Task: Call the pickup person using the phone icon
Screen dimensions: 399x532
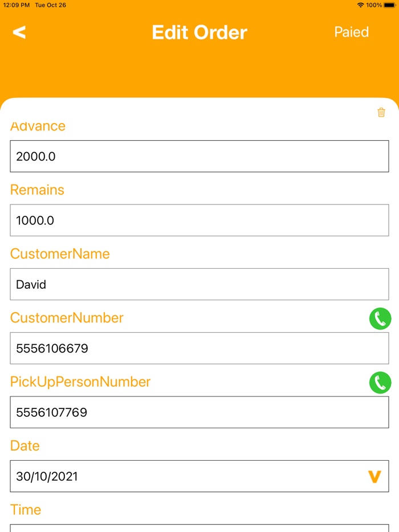Action: [x=380, y=383]
